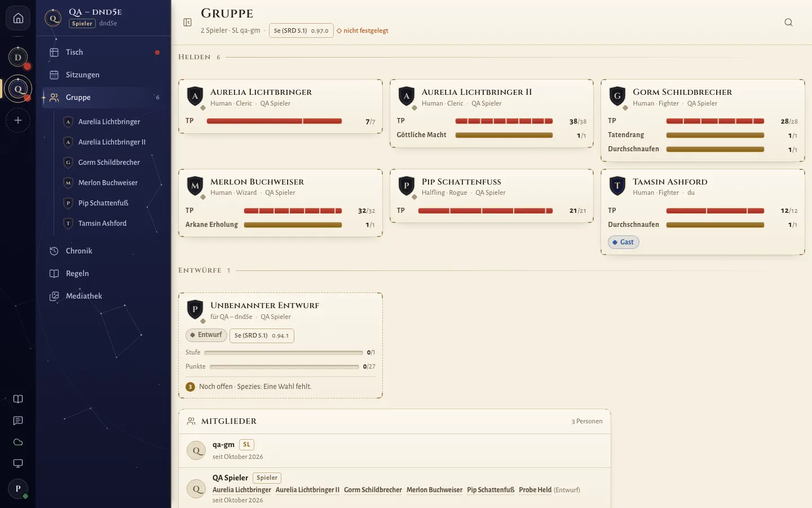Image resolution: width=812 pixels, height=508 pixels.
Task: Open Regeln in the sidebar
Action: tap(104, 274)
